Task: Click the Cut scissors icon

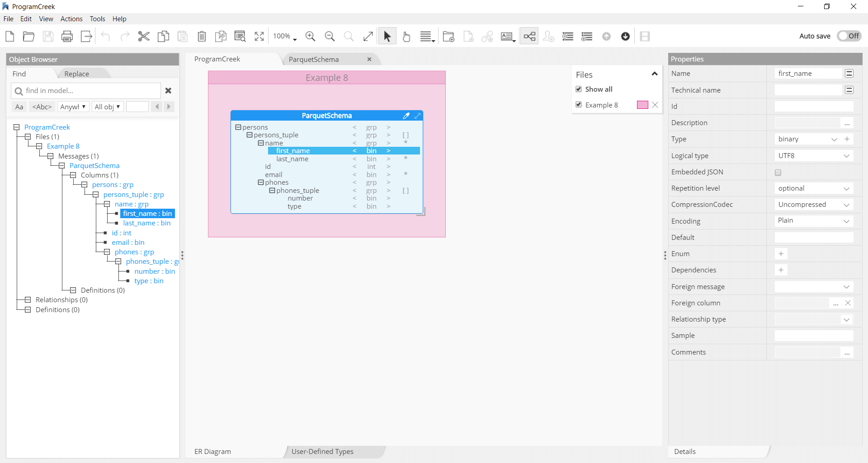Action: pyautogui.click(x=144, y=36)
